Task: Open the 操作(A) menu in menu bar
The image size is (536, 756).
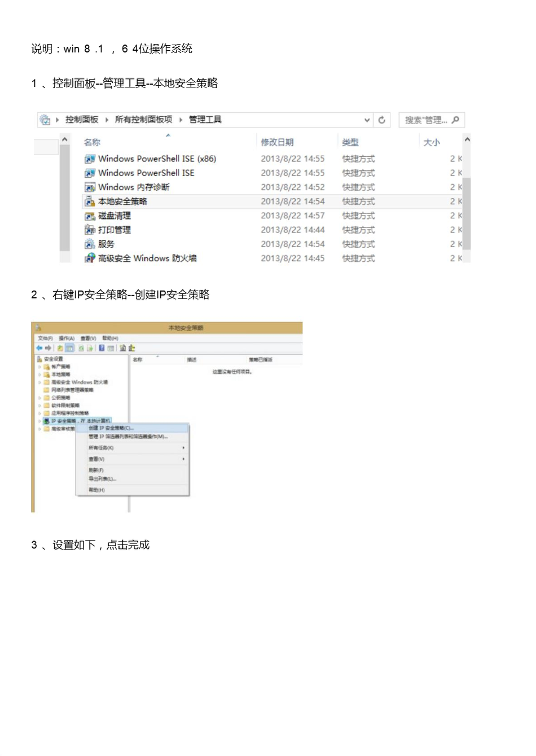Action: (67, 339)
